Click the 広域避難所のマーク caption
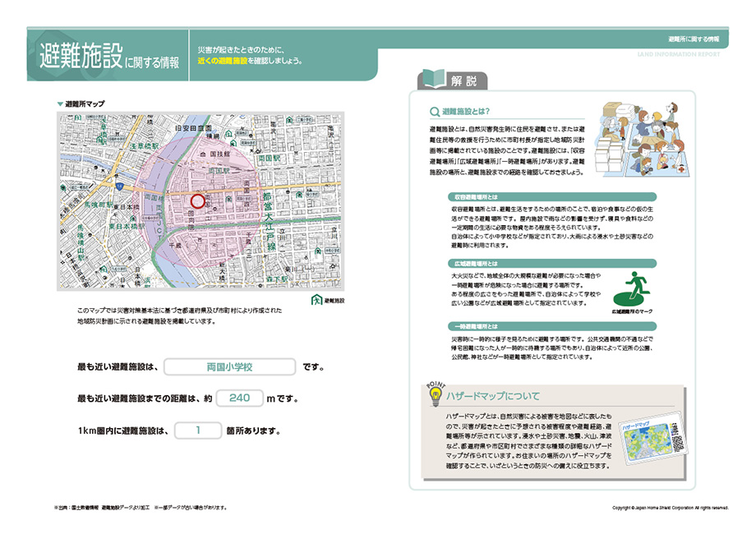756x534 pixels. coord(632,312)
